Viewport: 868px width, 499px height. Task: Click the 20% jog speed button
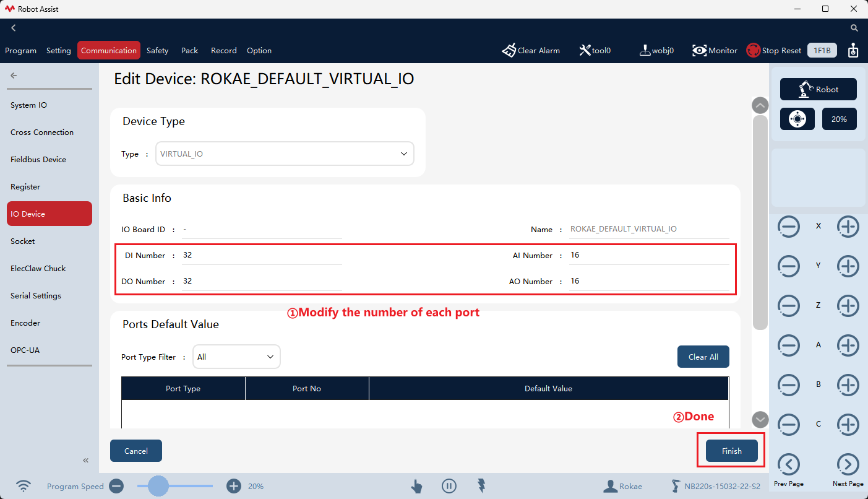[x=840, y=119]
